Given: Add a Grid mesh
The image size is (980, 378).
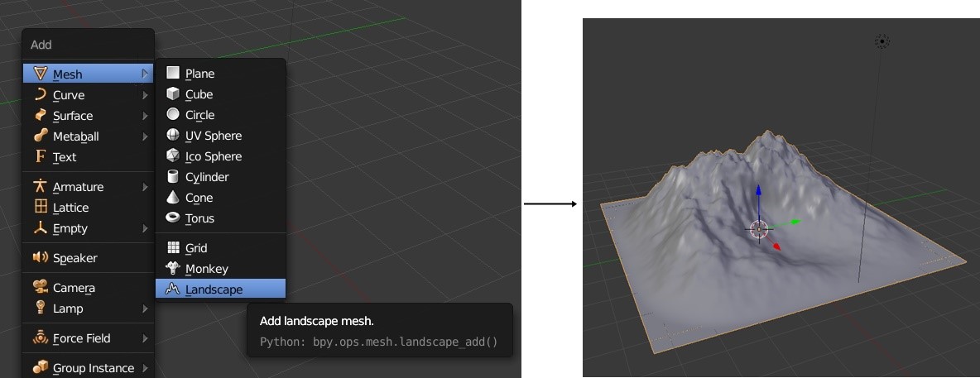Looking at the screenshot, I should click(x=221, y=248).
